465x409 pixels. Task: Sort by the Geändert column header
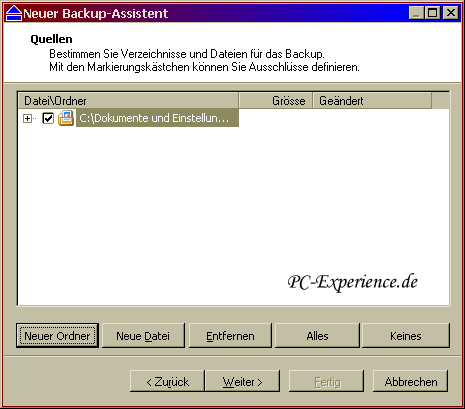pos(372,101)
